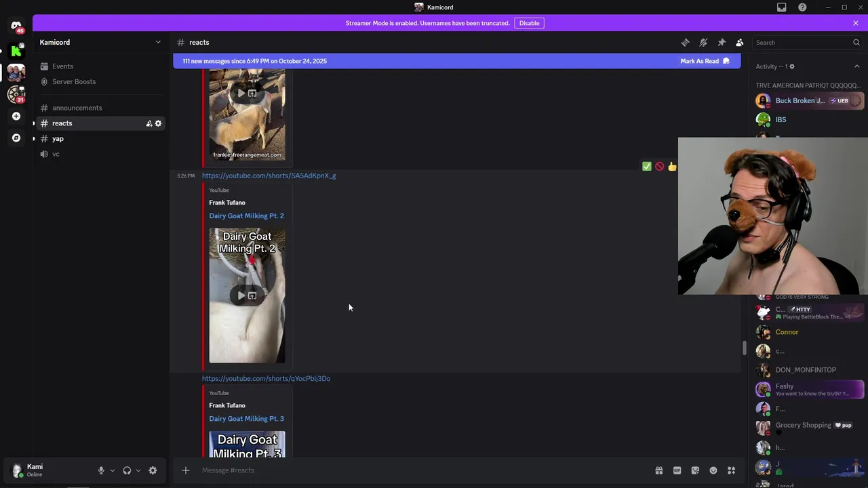Open Fashy member profile
The height and width of the screenshot is (488, 868).
(x=809, y=389)
